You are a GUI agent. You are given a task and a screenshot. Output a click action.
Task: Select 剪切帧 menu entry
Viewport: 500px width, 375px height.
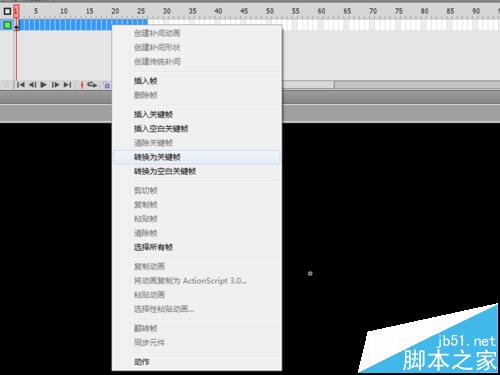tap(197, 191)
